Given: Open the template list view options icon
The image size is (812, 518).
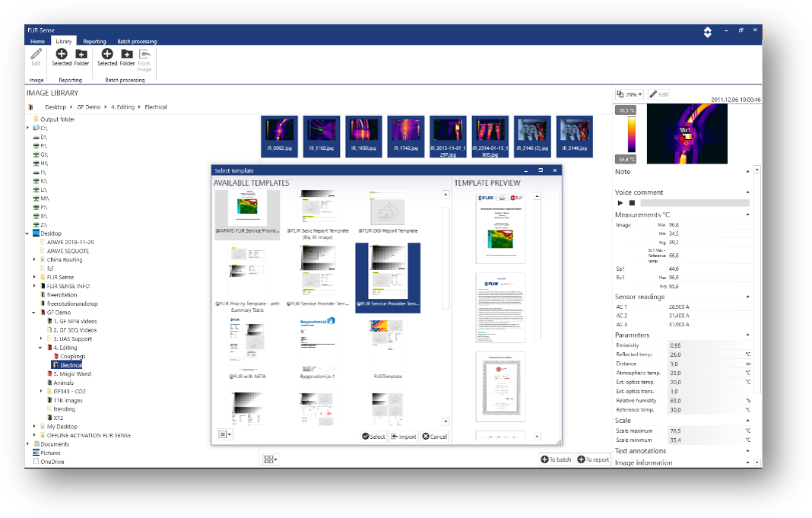Looking at the screenshot, I should (x=224, y=434).
